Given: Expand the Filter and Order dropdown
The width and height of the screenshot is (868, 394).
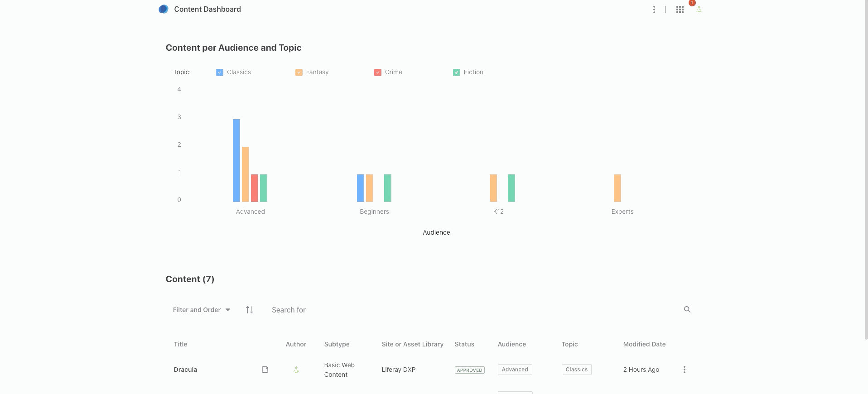Looking at the screenshot, I should 202,310.
